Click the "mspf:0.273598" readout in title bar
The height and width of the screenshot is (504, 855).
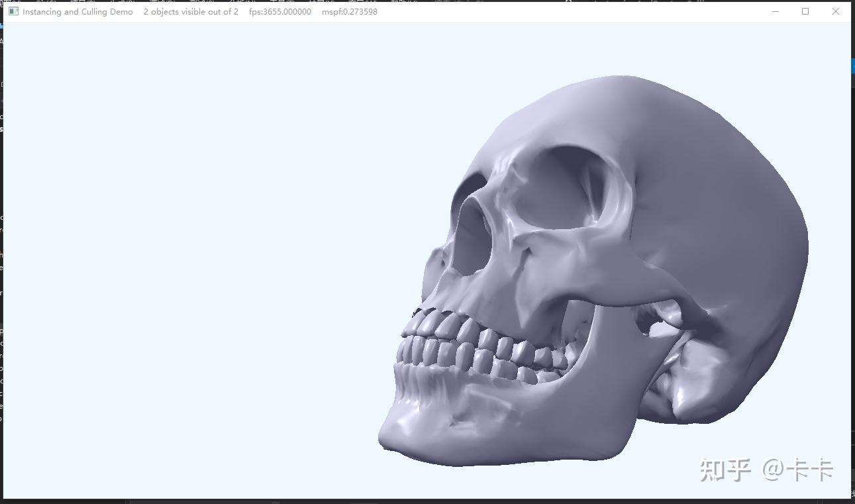point(350,12)
